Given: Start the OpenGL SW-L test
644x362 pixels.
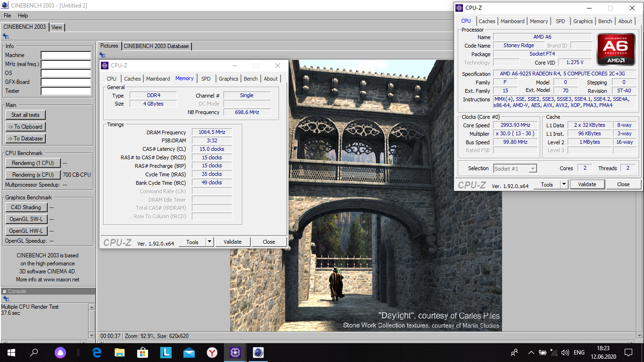Looking at the screenshot, I should 26,219.
